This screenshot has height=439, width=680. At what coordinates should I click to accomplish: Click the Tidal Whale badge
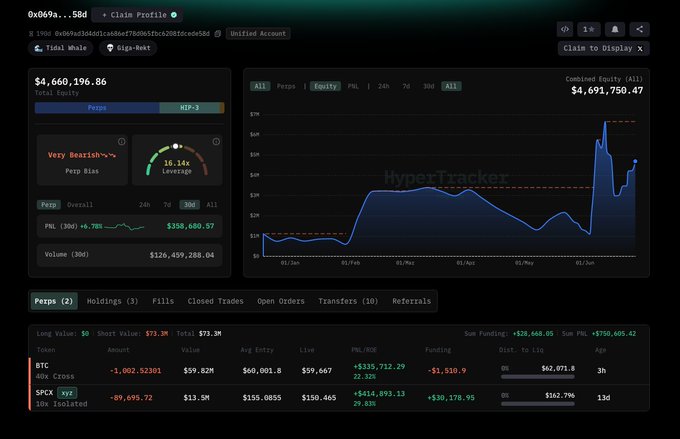point(61,48)
